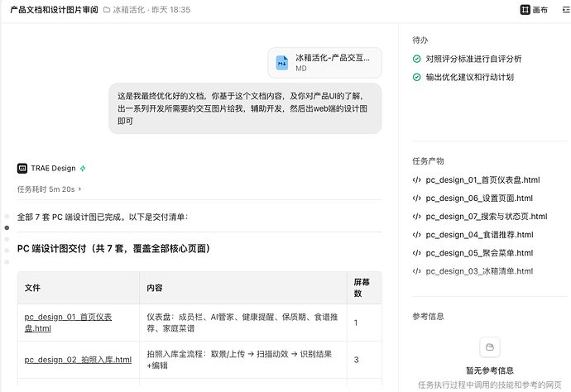Image resolution: width=571 pixels, height=392 pixels.
Task: Click the 冰箱活化 folder icon in the header
Action: click(107, 10)
